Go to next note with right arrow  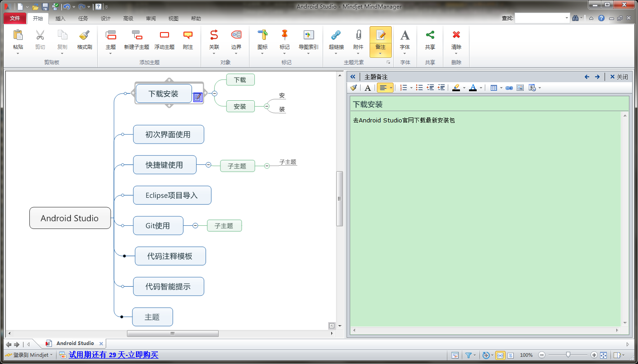(597, 77)
